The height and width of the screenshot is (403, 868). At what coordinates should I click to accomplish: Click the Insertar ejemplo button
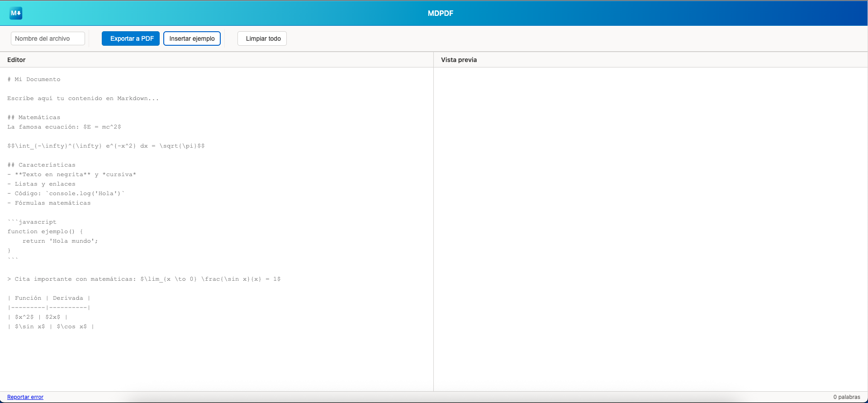coord(192,38)
